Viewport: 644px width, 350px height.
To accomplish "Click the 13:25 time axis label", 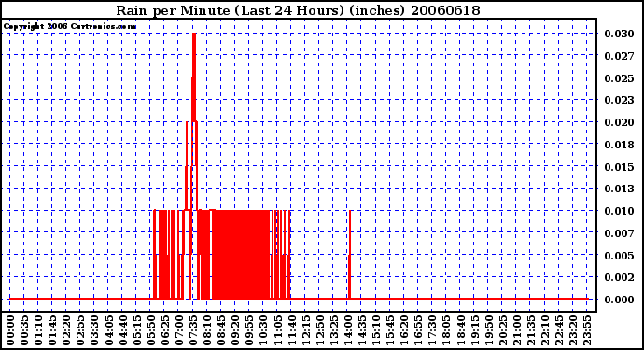I will (x=333, y=330).
